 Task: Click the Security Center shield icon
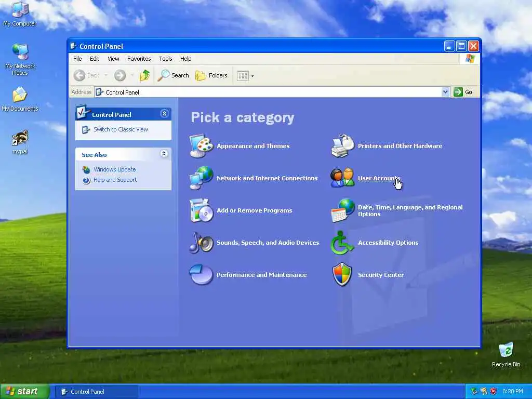[342, 275]
